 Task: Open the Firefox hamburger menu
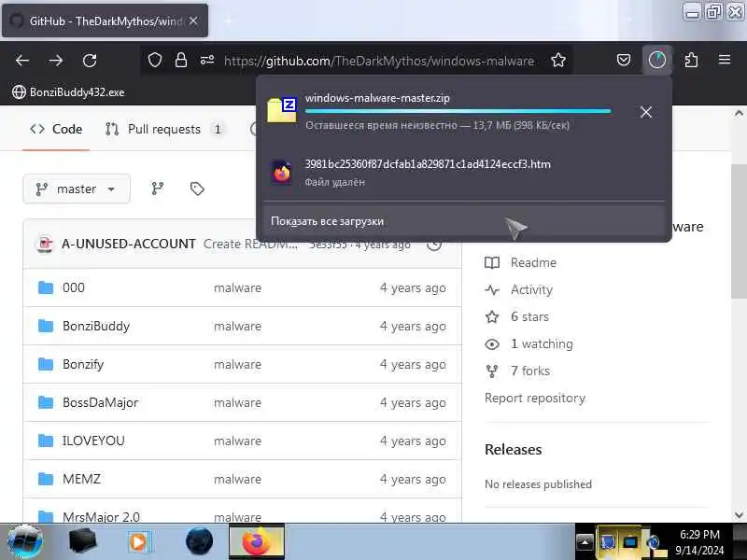[725, 60]
